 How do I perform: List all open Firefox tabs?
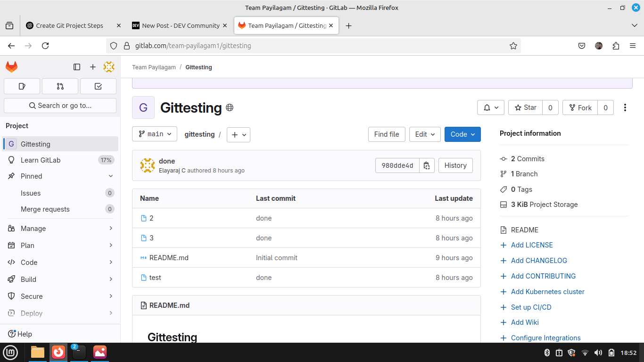pos(634,25)
